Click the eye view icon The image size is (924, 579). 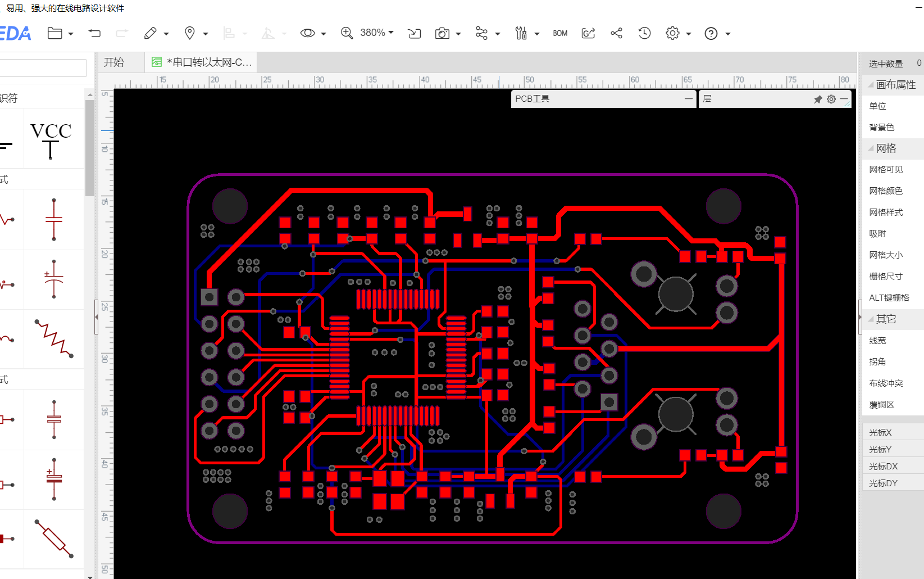307,33
